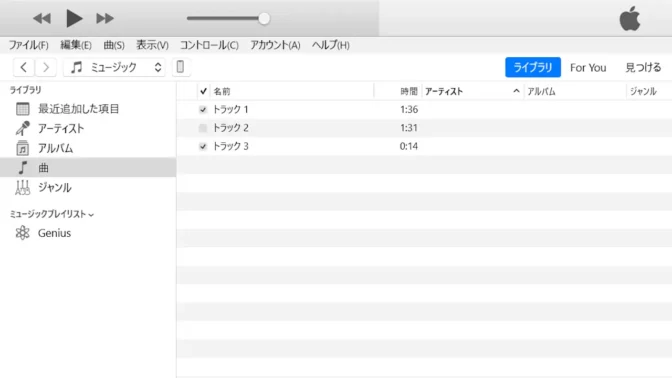
Task: Go forward with the right chevron
Action: tap(46, 67)
